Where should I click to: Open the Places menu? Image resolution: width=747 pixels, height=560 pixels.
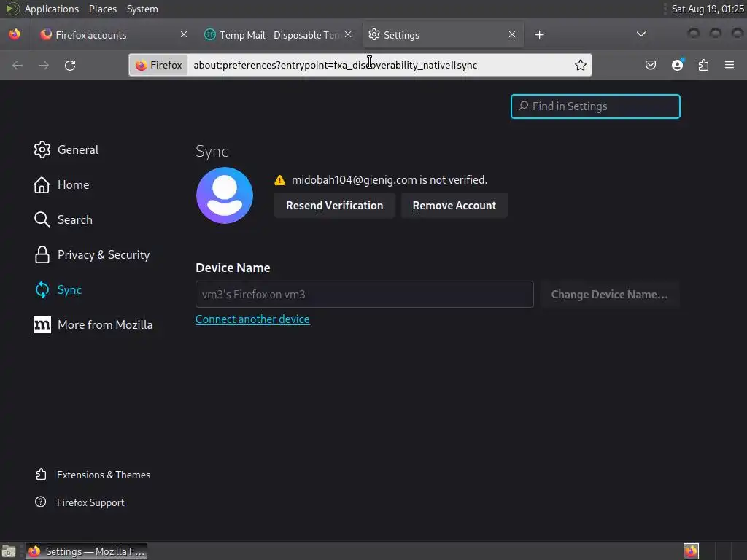102,9
